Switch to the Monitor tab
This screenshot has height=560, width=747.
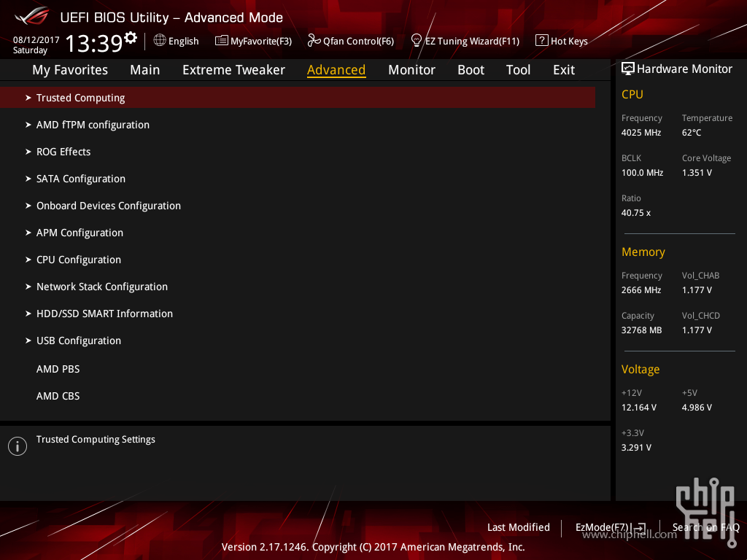click(411, 70)
